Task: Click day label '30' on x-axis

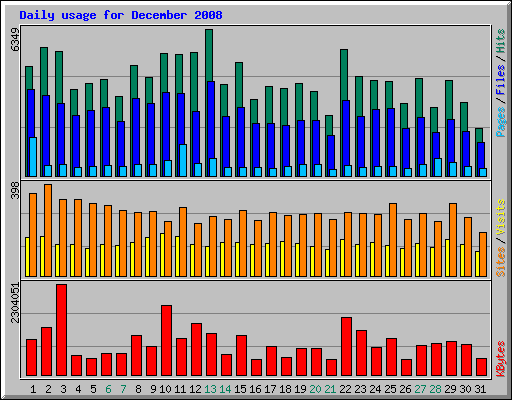Action: tap(465, 389)
